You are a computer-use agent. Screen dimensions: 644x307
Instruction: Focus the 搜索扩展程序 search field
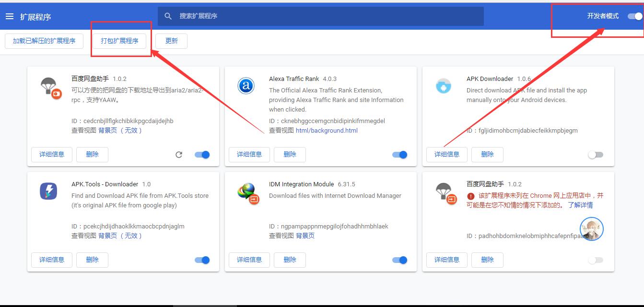[320, 16]
